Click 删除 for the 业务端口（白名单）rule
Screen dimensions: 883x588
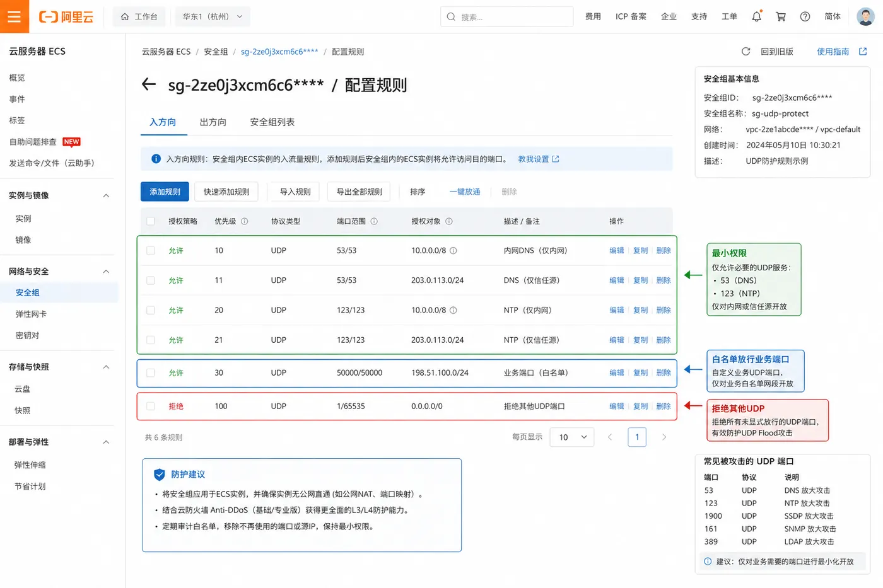point(664,373)
